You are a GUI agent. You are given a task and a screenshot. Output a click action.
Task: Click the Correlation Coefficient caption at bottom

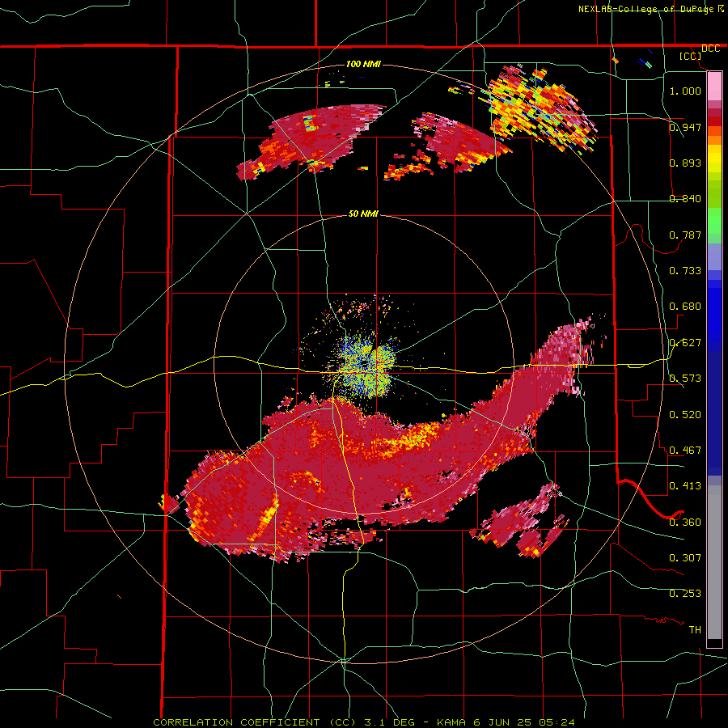tap(364, 722)
